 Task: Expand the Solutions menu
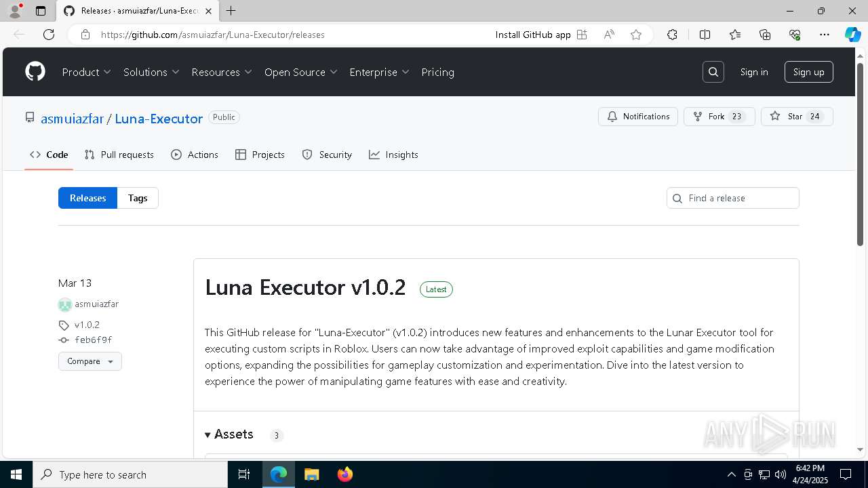coord(151,72)
